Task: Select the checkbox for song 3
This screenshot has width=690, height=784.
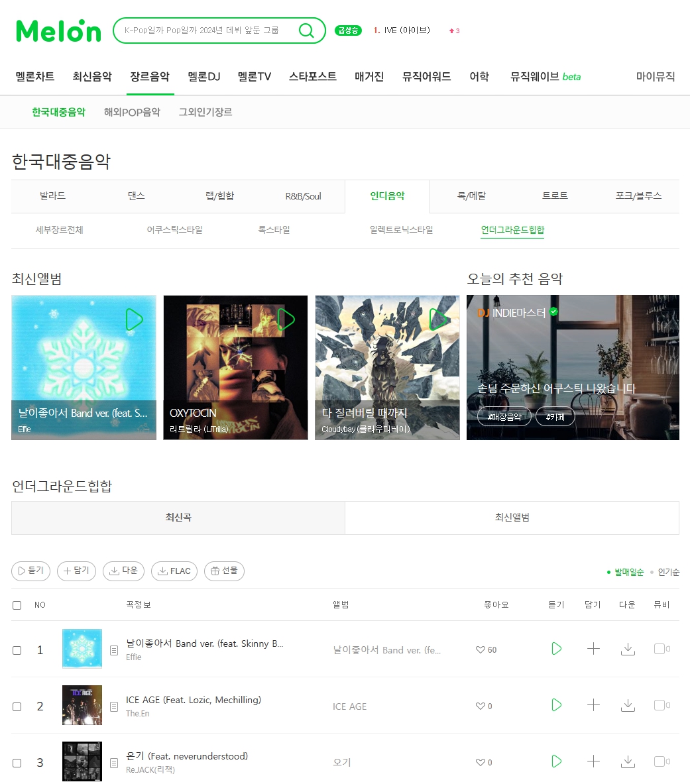Action: tap(17, 763)
